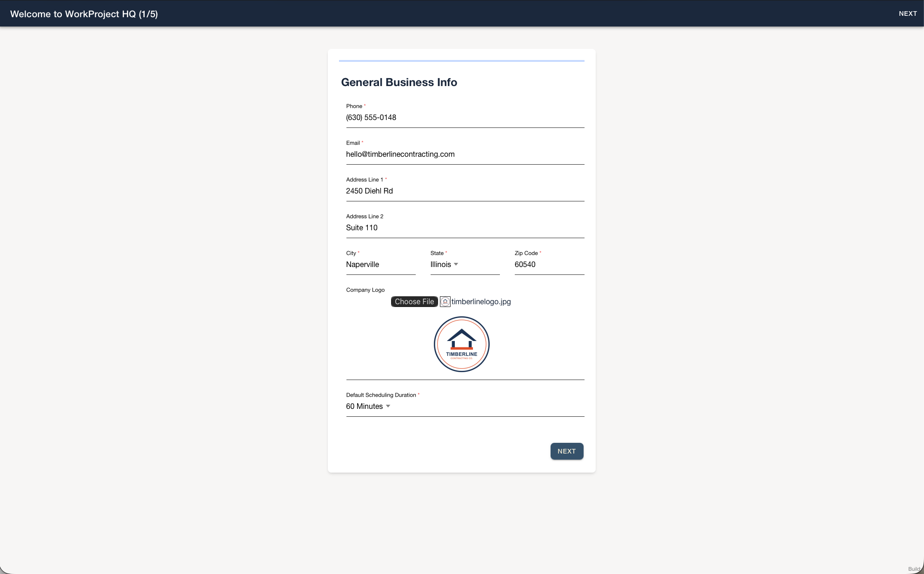Image resolution: width=924 pixels, height=574 pixels.
Task: Click NEXT in the top header bar
Action: [908, 13]
